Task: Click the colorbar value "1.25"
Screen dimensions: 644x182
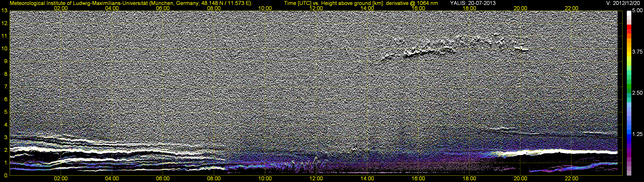Action: pyautogui.click(x=637, y=134)
